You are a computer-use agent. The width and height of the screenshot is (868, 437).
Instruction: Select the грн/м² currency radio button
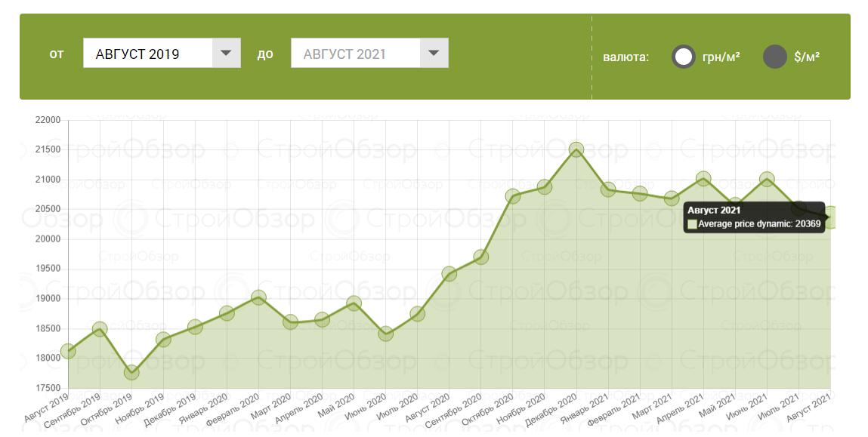(x=683, y=57)
